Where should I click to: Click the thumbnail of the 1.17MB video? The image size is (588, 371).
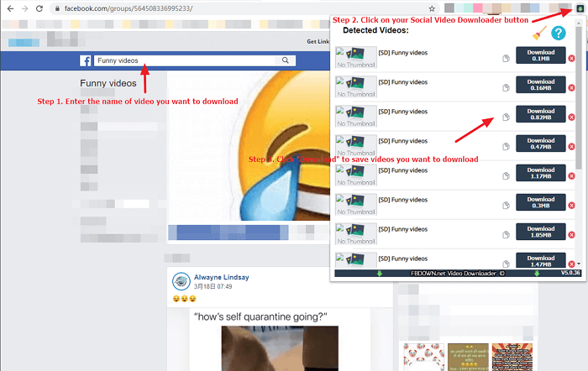[356, 175]
